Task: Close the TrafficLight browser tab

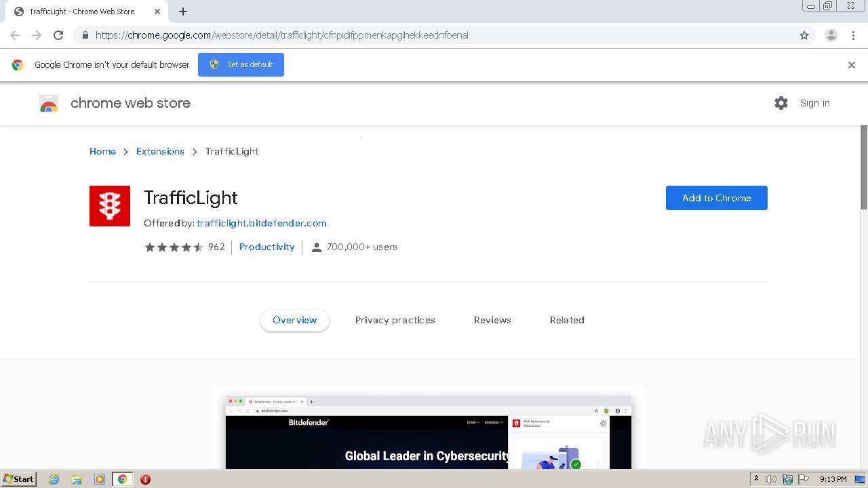Action: coord(157,12)
